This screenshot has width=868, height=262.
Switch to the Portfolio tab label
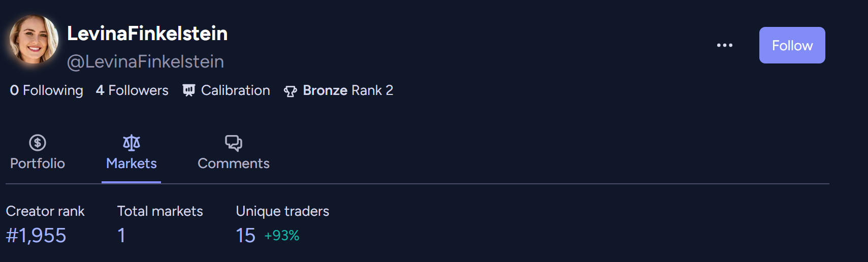click(38, 163)
